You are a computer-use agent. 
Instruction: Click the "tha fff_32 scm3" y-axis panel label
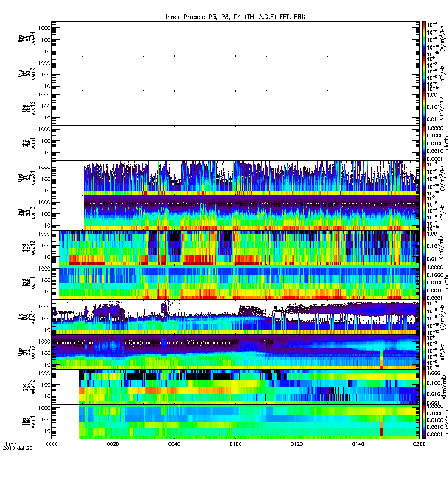click(26, 73)
